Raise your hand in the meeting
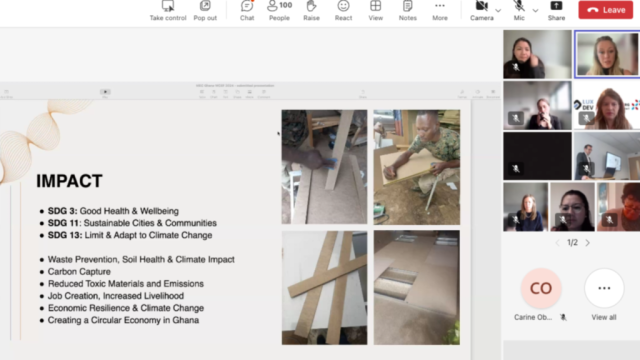640x360 pixels. (x=311, y=11)
